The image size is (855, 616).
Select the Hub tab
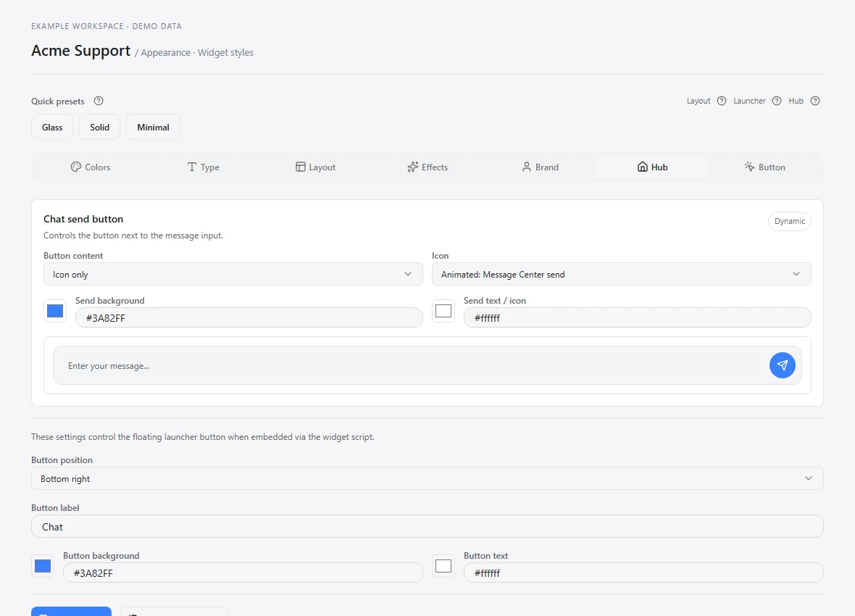653,167
